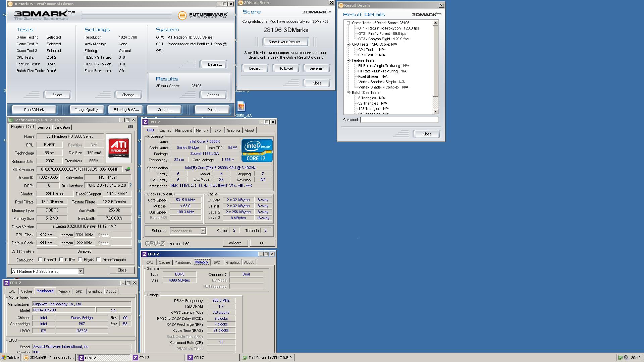Collapse the Batch Size Tests tree node
644x362 pixels.
point(348,93)
